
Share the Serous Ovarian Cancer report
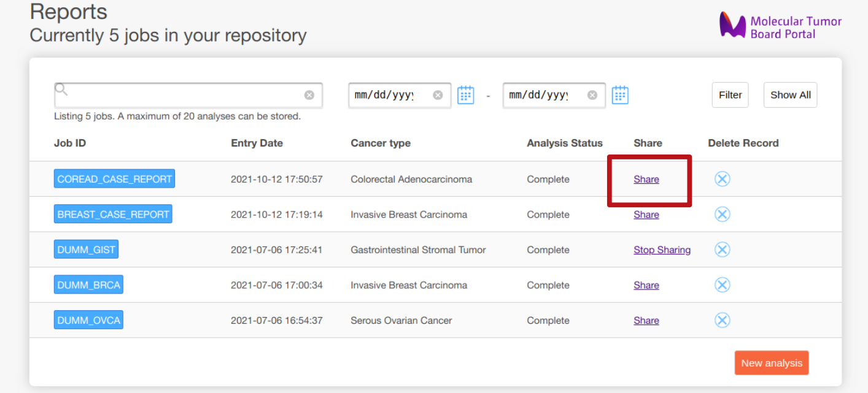(x=646, y=321)
